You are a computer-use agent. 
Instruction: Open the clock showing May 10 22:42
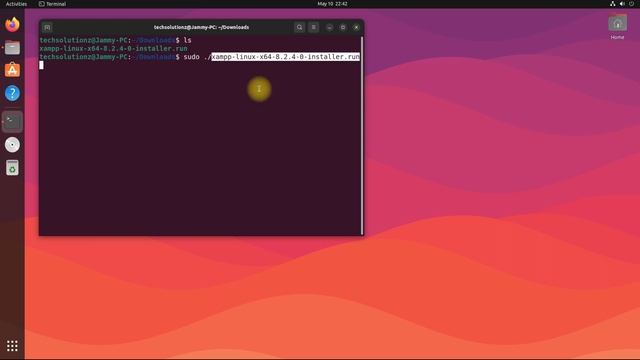click(332, 4)
